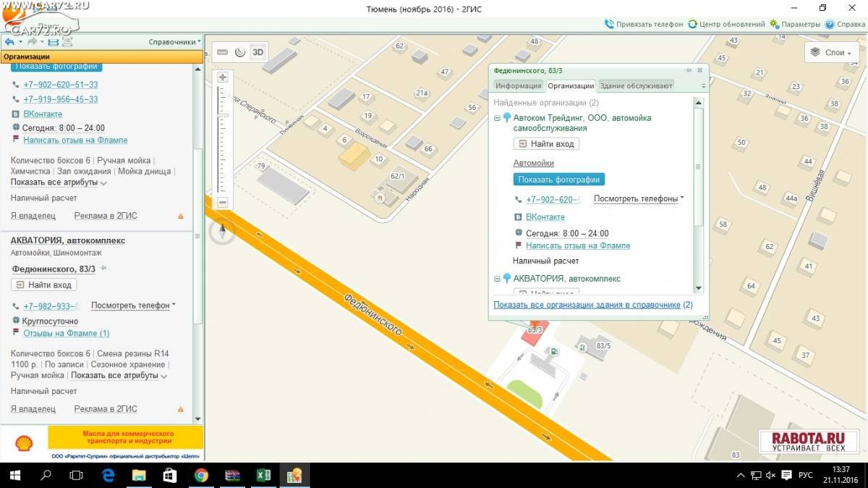
Task: Collapse Автоком Трейдинг tree entry in popup
Action: 497,117
